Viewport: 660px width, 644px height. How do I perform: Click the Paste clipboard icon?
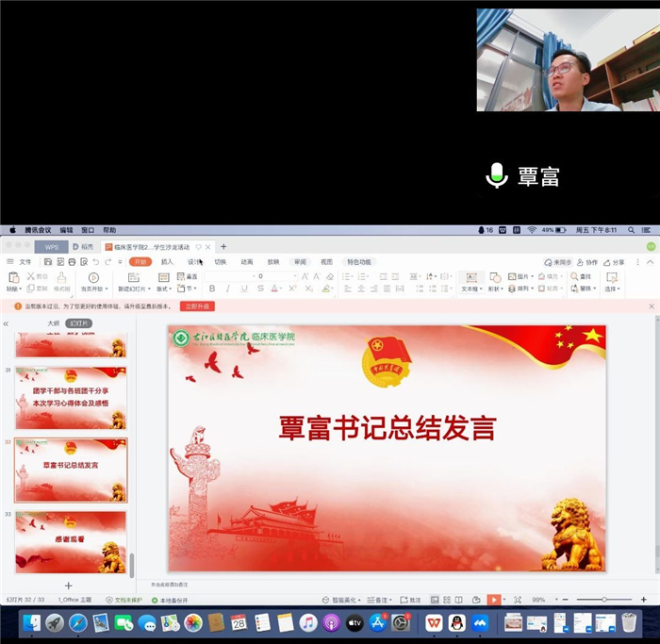click(14, 277)
